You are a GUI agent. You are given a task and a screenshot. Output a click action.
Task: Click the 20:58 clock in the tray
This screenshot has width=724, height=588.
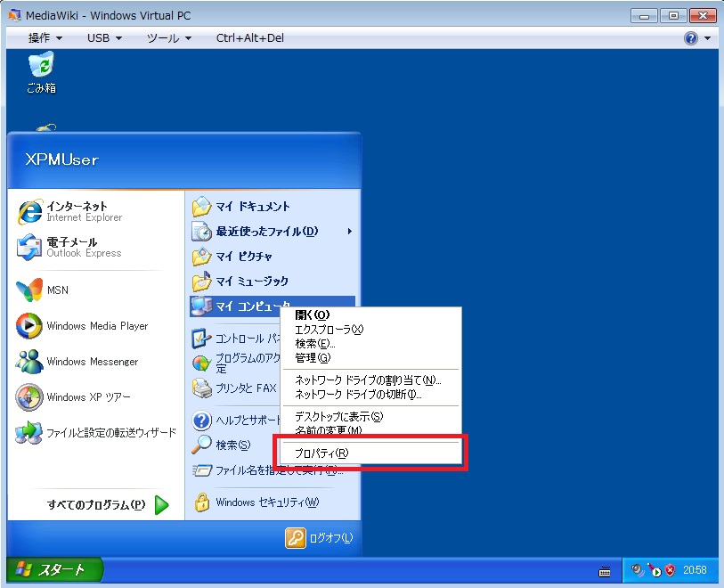coord(695,570)
